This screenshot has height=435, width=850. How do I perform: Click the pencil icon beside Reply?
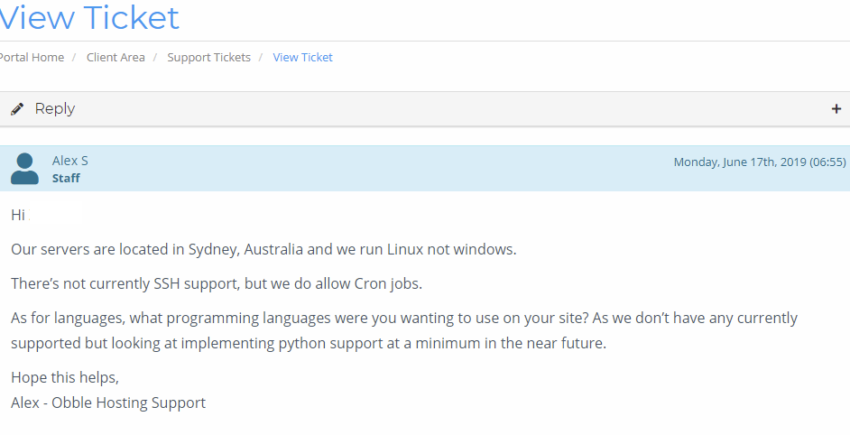coord(17,109)
